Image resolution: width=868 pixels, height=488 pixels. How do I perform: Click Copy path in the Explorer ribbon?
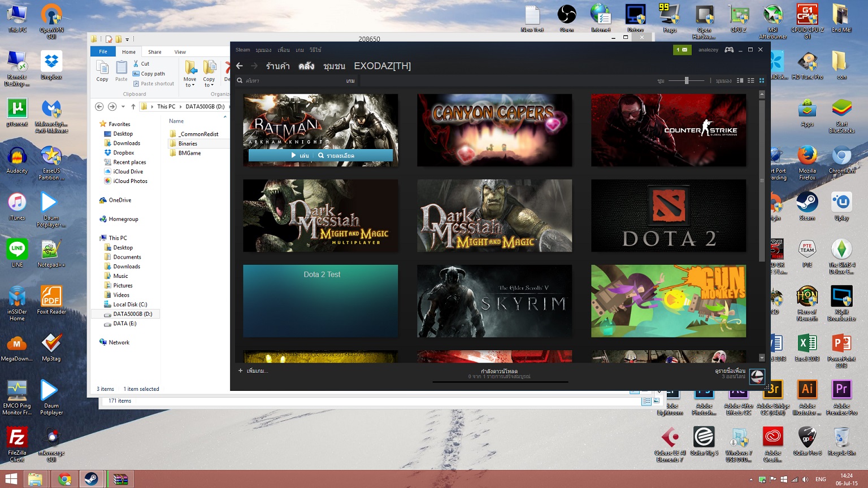coord(149,73)
